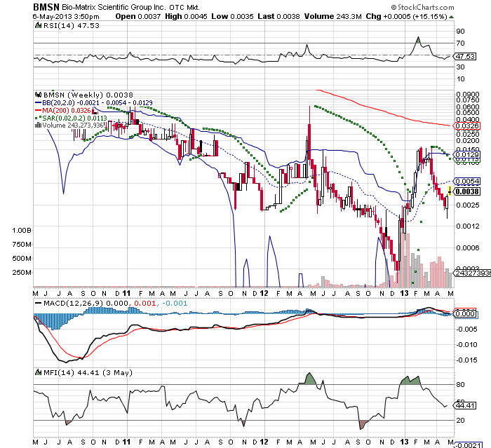This screenshot has height=448, width=491.
Task: Click the red MA(200) legend line marker
Action: (x=38, y=111)
